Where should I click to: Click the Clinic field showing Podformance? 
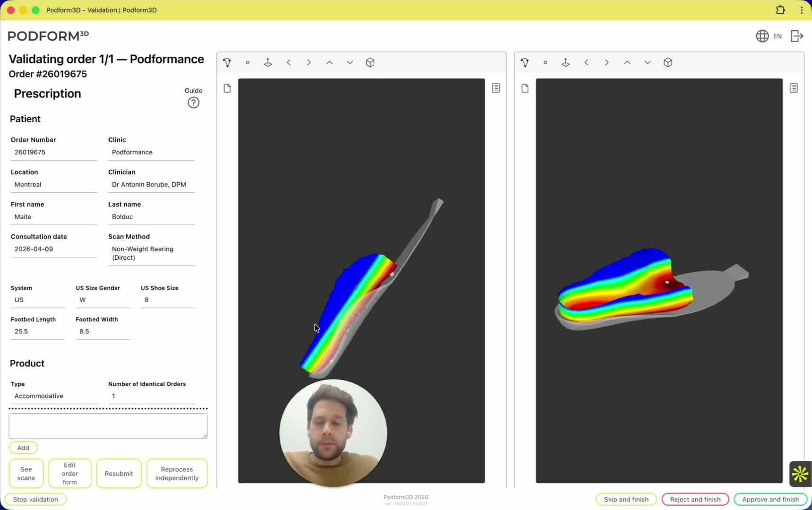coord(151,153)
